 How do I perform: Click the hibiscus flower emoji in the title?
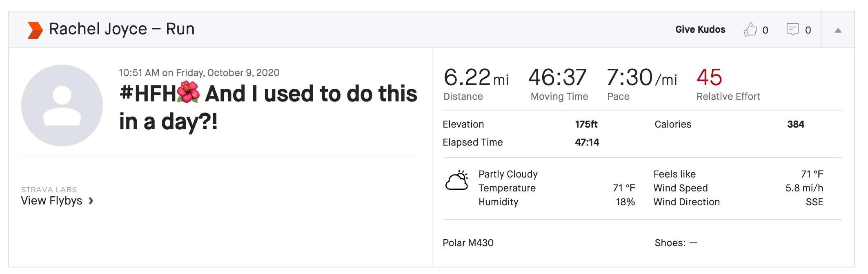(x=188, y=92)
